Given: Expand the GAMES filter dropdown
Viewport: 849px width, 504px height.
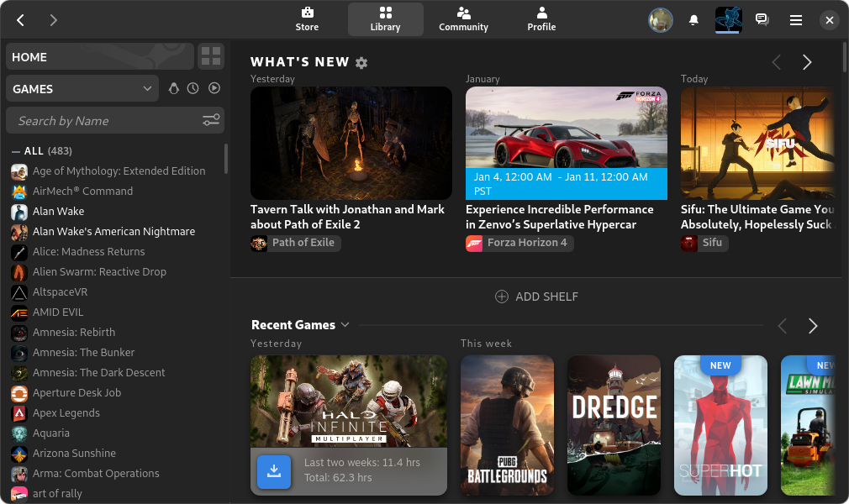Looking at the screenshot, I should pos(82,88).
